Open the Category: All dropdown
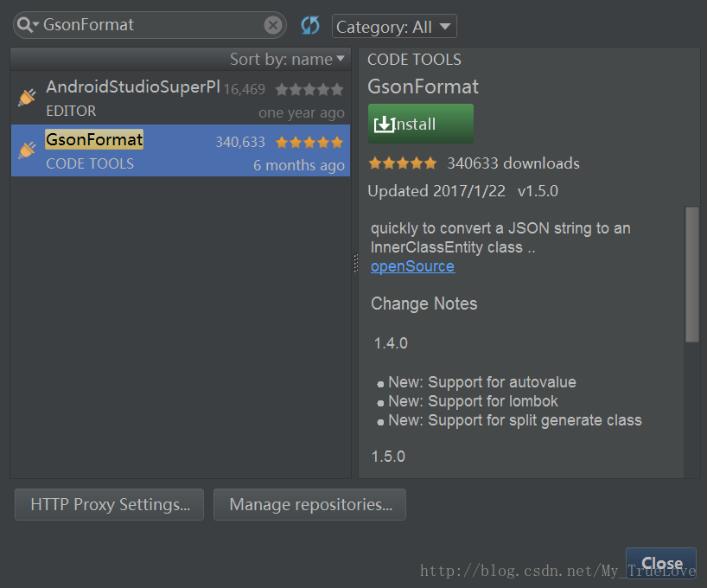The width and height of the screenshot is (707, 588). (x=394, y=27)
